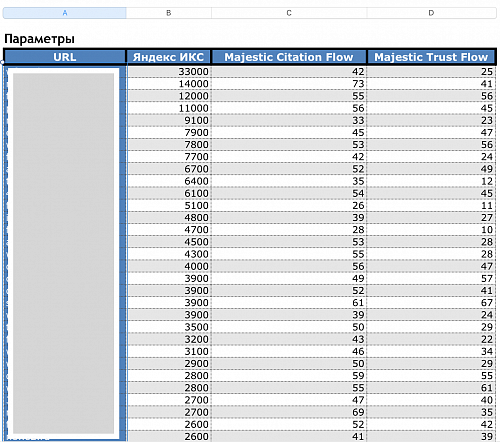
Task: Click the Яндекс ИКС header cell
Action: [x=168, y=57]
